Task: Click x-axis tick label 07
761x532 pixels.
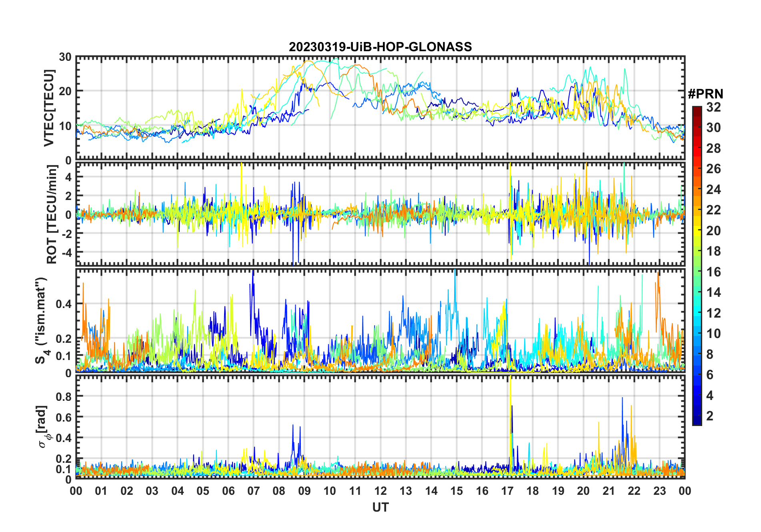Action: (x=254, y=491)
